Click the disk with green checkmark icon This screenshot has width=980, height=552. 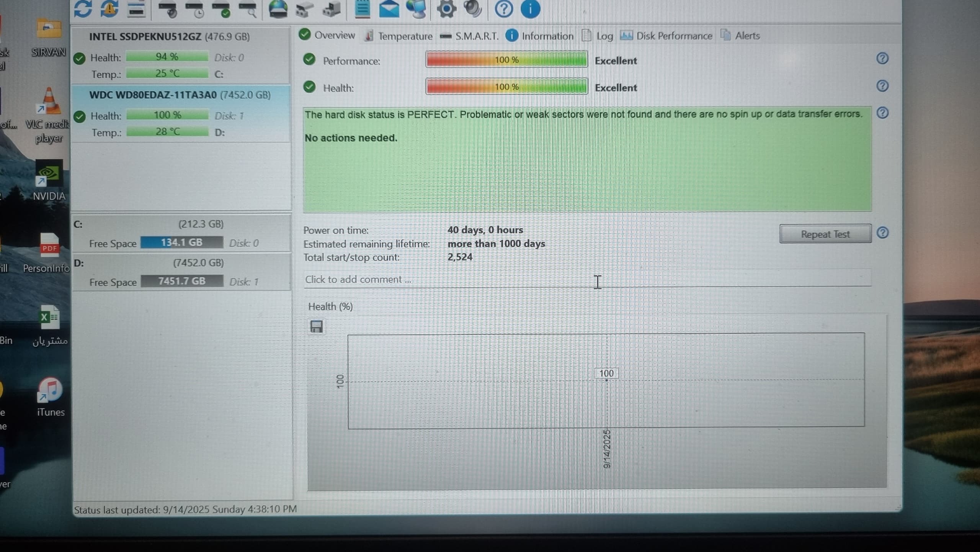coord(221,10)
